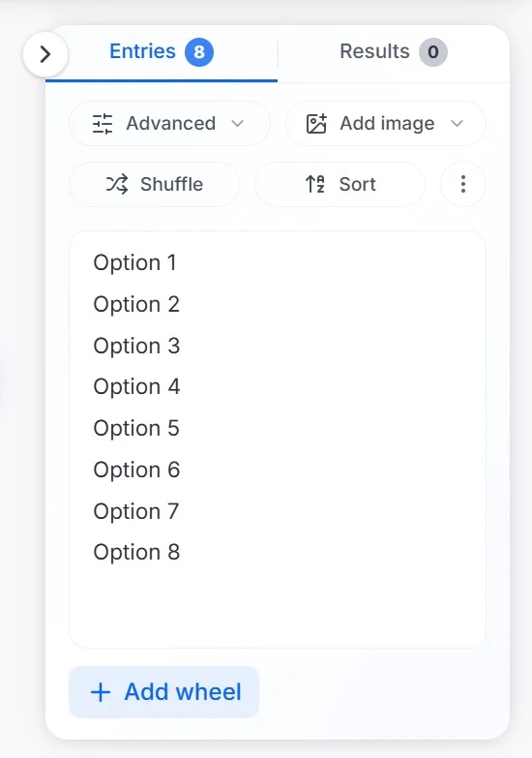Click the blue entries count badge 8
This screenshot has height=758, width=532.
[x=199, y=51]
